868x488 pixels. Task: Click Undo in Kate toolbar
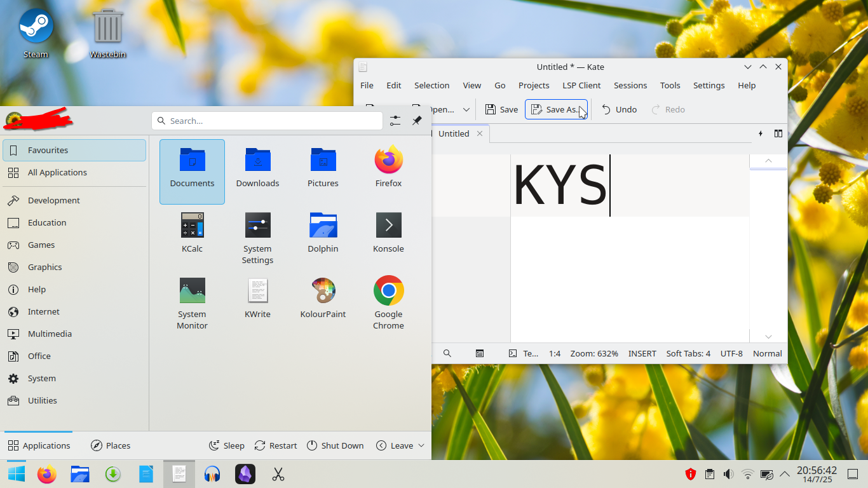pyautogui.click(x=619, y=109)
